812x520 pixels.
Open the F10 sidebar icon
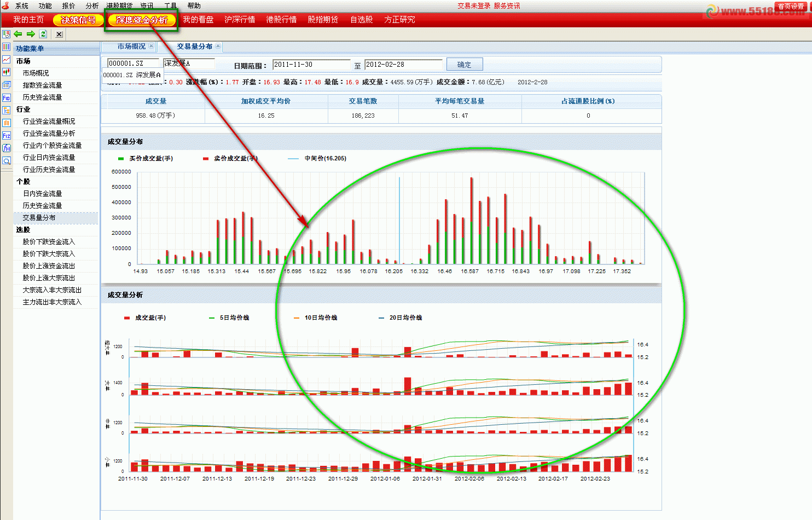tap(7, 97)
